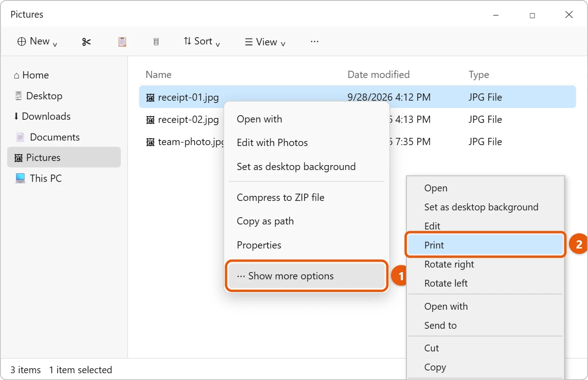Image resolution: width=588 pixels, height=380 pixels.
Task: Click the Cut scissors icon in toolbar
Action: coord(86,42)
